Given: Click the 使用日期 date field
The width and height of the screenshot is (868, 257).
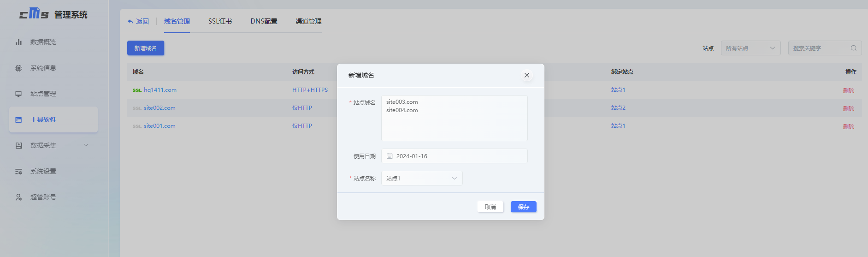Looking at the screenshot, I should click(454, 156).
